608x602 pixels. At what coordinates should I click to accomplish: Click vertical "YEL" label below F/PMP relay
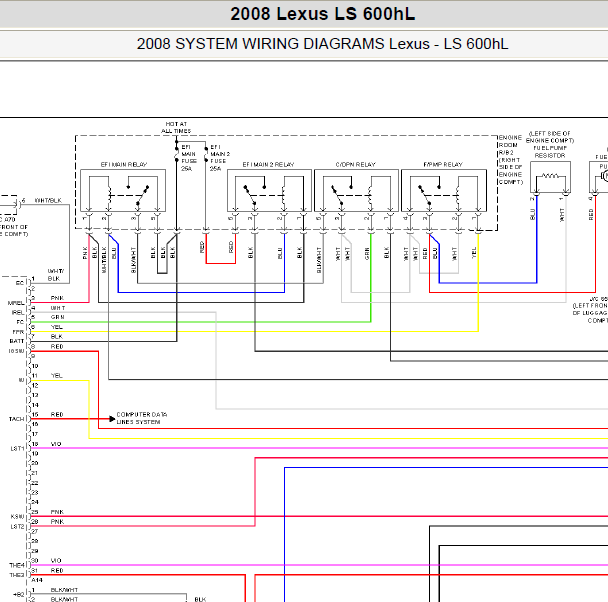pos(474,253)
